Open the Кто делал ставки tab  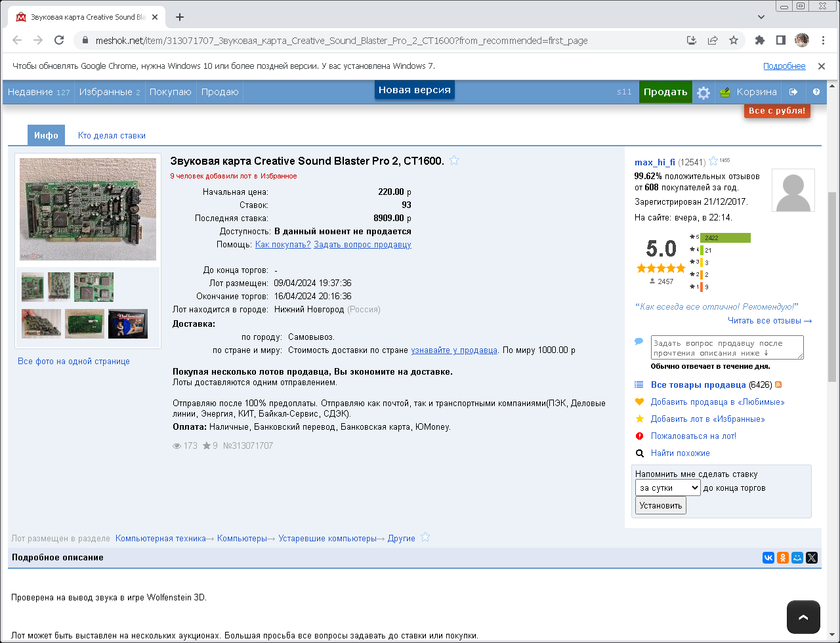tap(112, 135)
